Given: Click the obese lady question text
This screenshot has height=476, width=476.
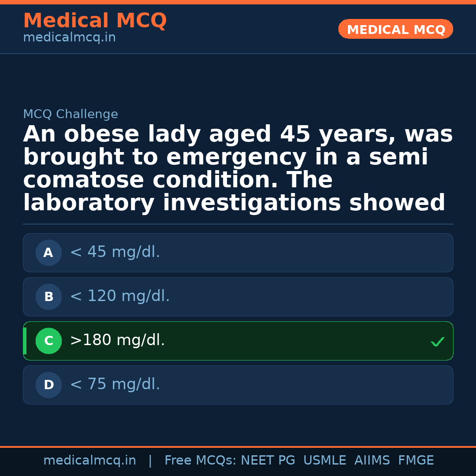Looking at the screenshot, I should [238, 169].
